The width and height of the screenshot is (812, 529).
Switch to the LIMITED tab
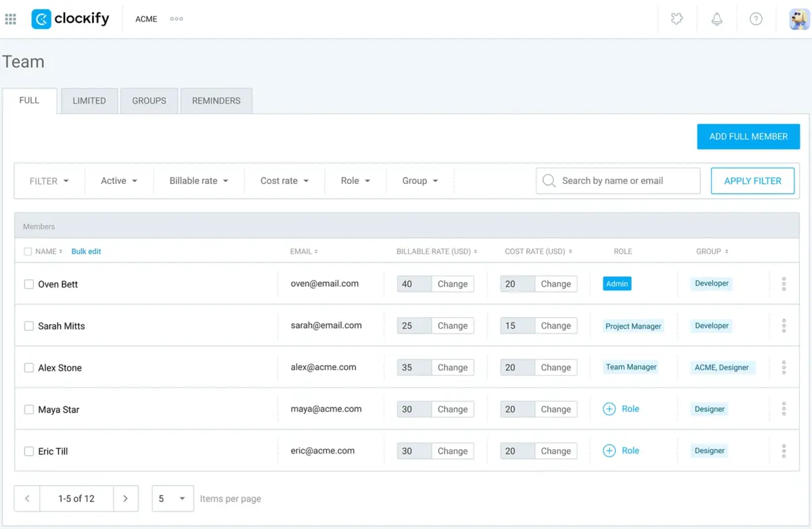[x=89, y=101]
